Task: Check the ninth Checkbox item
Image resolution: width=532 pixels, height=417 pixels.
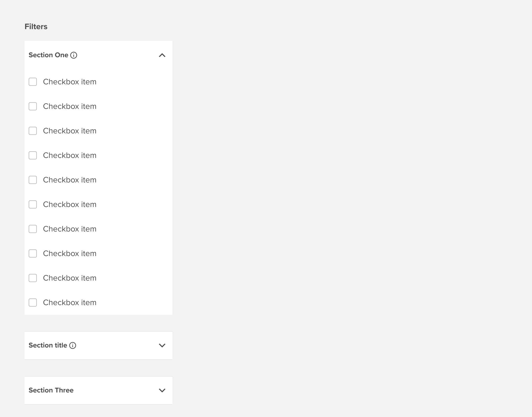Action: point(33,278)
